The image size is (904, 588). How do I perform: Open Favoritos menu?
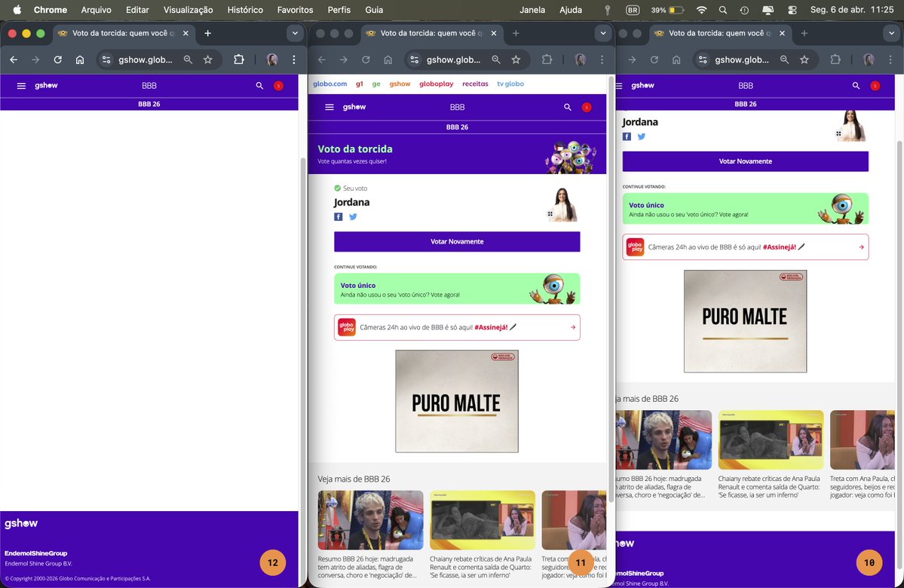coord(296,10)
